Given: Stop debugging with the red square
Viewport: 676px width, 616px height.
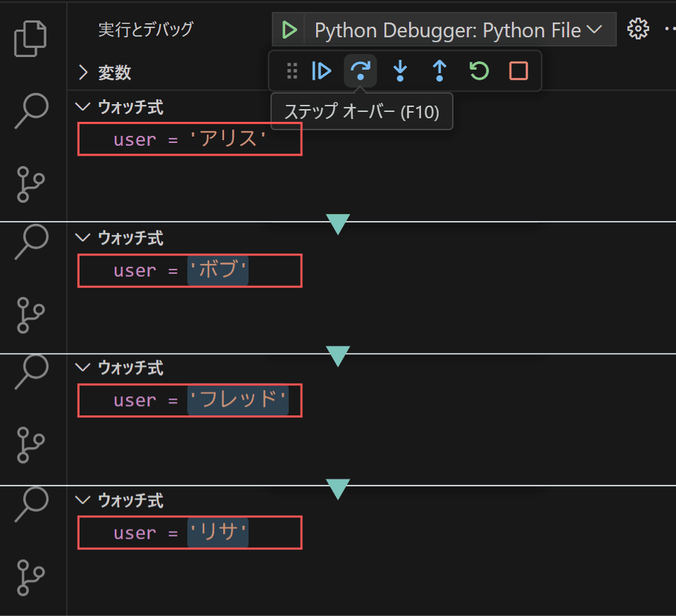Looking at the screenshot, I should [518, 70].
